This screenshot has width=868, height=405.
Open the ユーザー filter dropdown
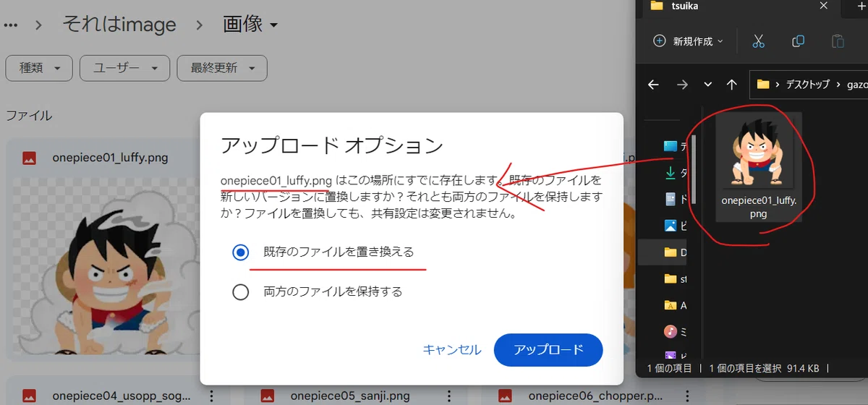click(124, 68)
